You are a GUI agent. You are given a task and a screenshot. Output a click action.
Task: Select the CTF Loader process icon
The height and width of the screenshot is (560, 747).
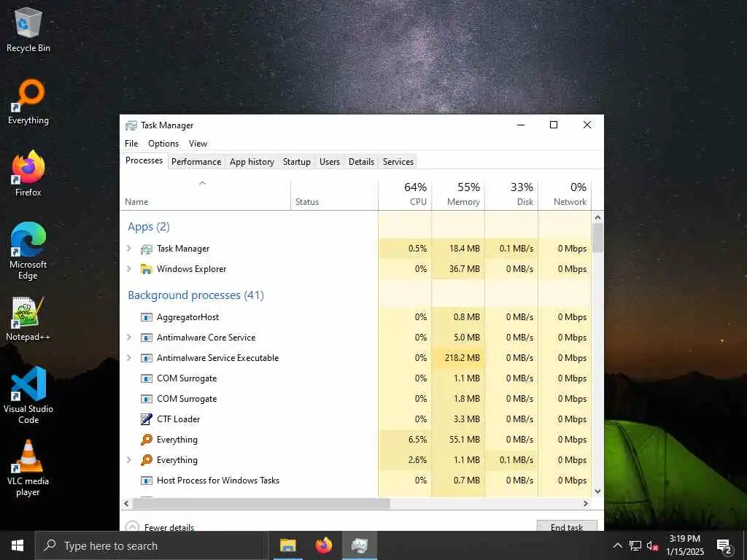146,419
